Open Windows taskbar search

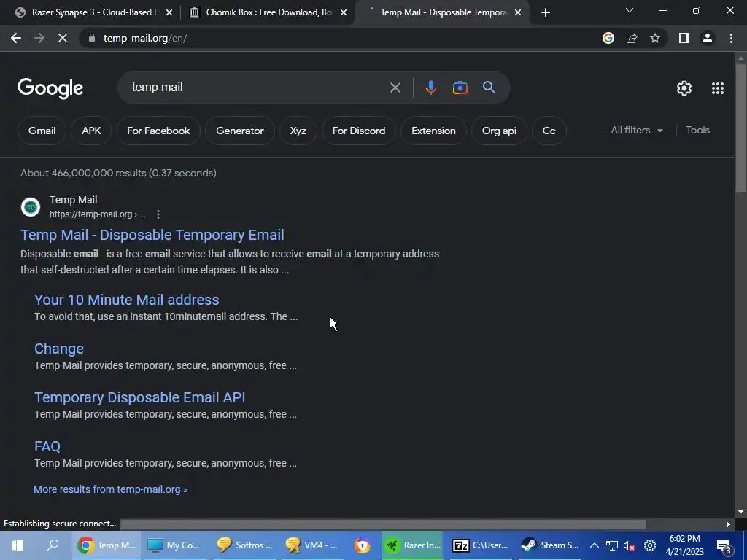tap(53, 545)
